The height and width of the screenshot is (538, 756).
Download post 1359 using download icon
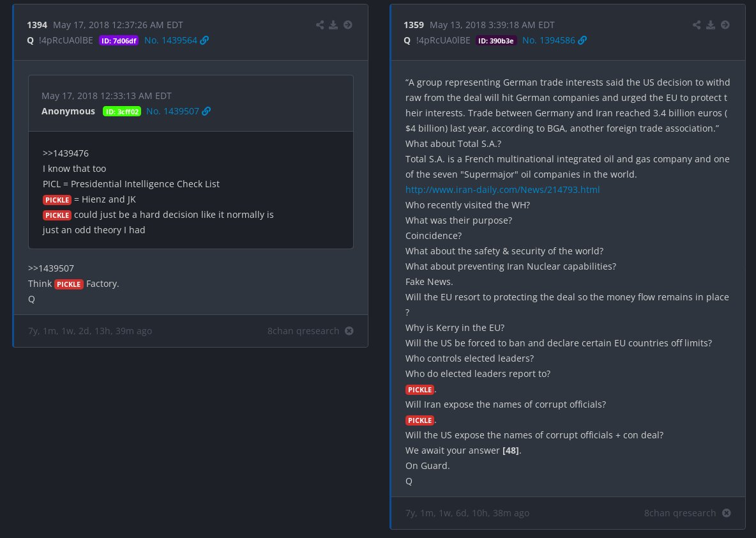[x=711, y=25]
